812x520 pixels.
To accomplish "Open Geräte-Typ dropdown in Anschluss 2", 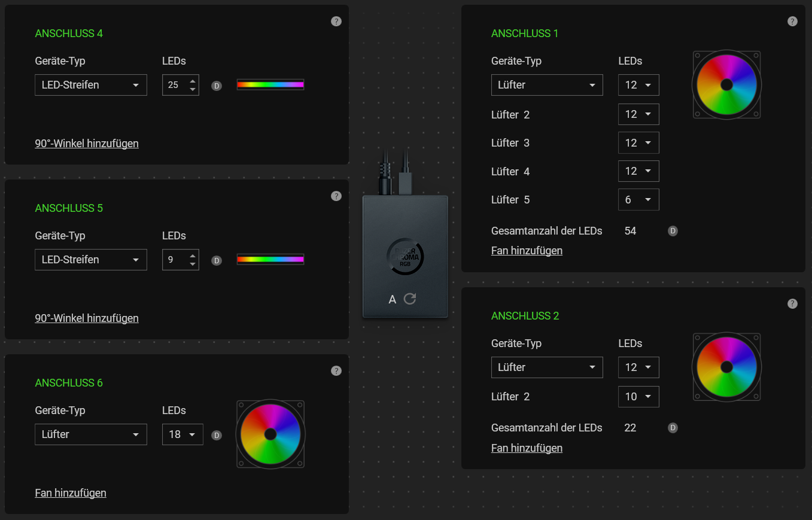I will click(x=547, y=367).
